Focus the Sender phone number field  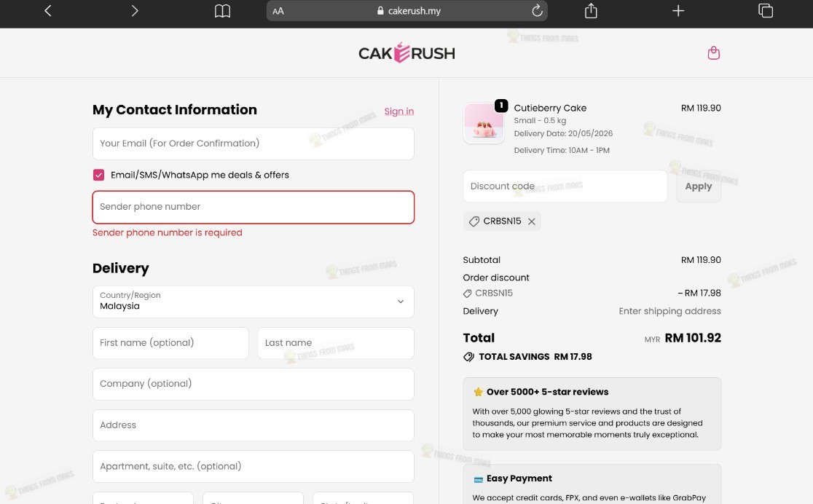(253, 207)
